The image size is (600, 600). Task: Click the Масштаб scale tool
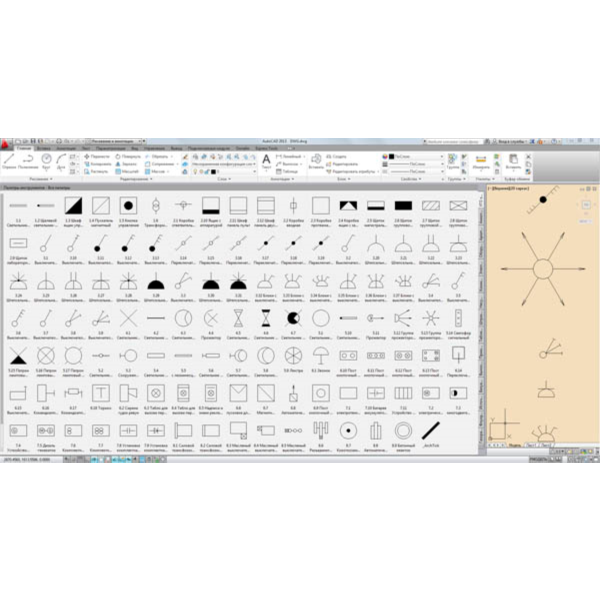click(x=126, y=171)
